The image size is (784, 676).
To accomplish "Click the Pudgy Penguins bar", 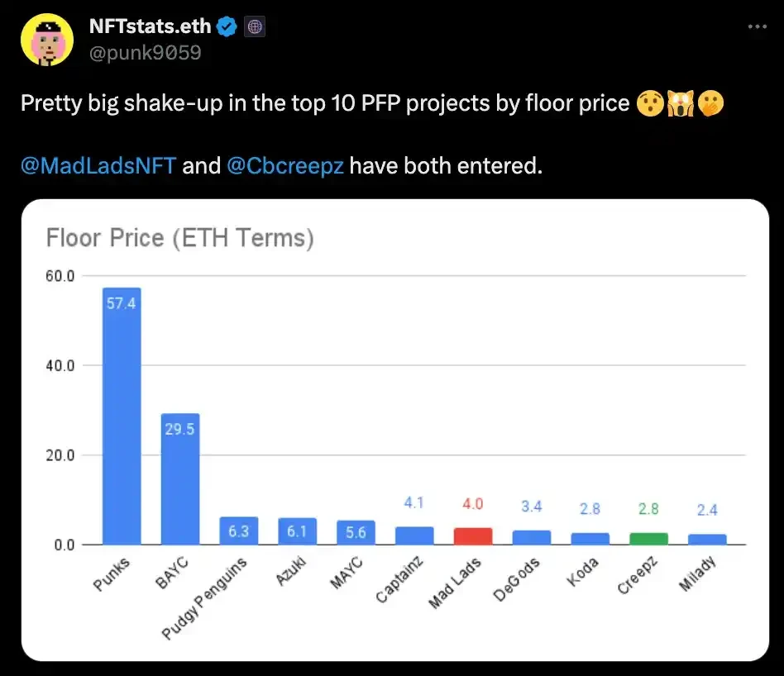I will tap(239, 531).
